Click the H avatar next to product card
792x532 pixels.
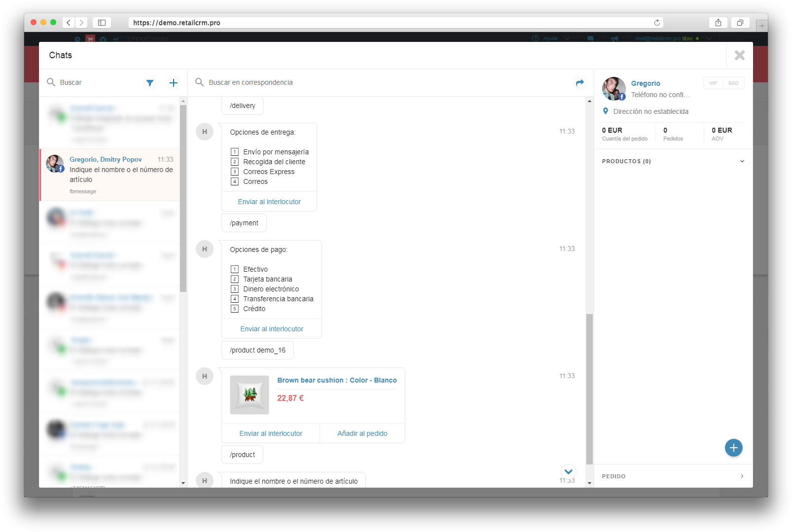(205, 376)
